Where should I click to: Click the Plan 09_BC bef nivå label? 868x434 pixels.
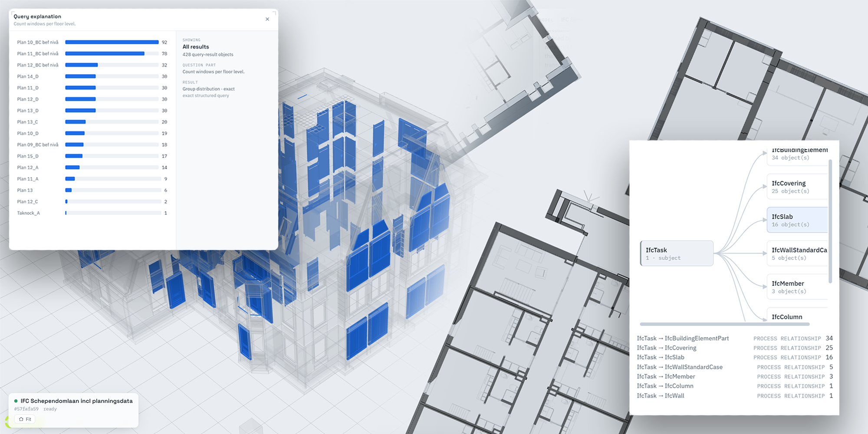[38, 145]
